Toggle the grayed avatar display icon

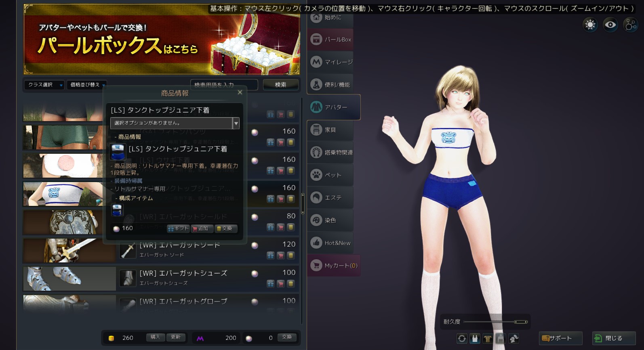501,339
